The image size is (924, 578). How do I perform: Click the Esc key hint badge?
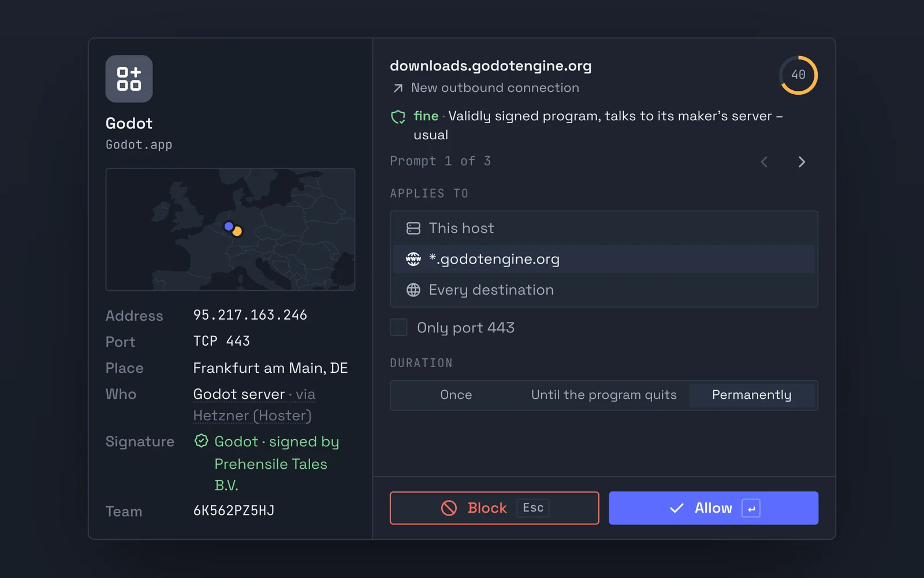pyautogui.click(x=532, y=507)
